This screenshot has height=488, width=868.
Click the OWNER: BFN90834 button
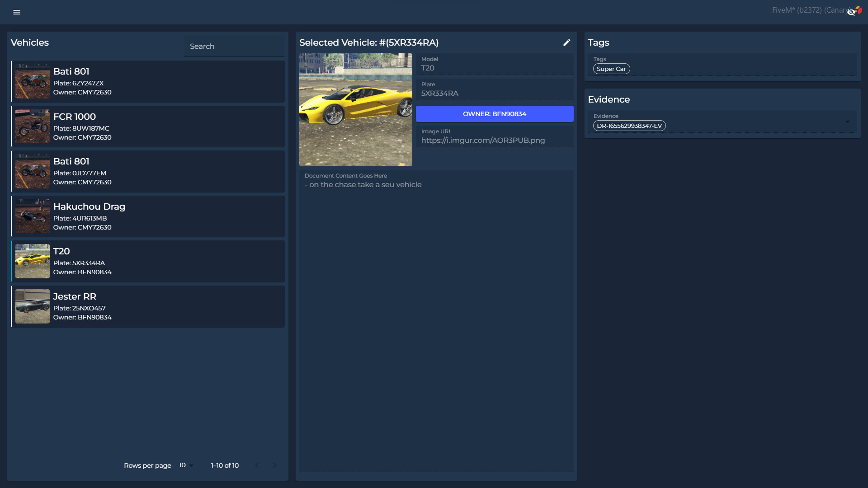coord(495,114)
